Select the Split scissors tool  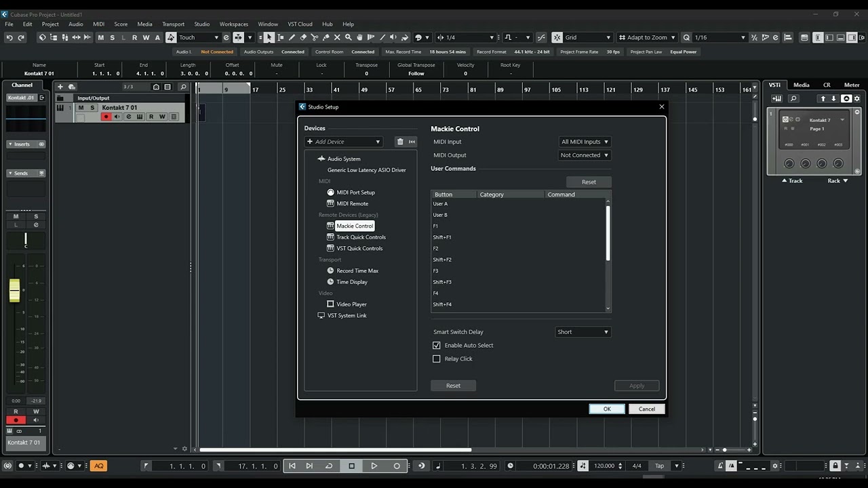click(315, 37)
